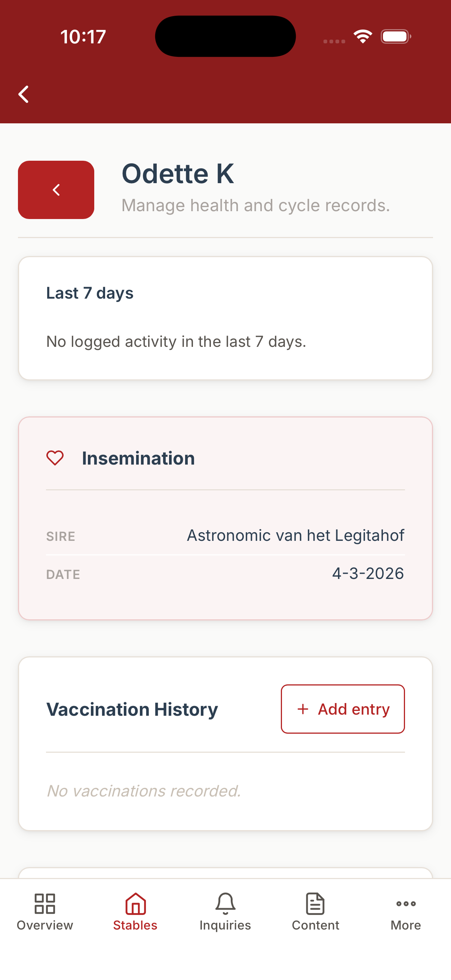Click the plus icon in Add entry
The image size is (451, 980).
(303, 709)
